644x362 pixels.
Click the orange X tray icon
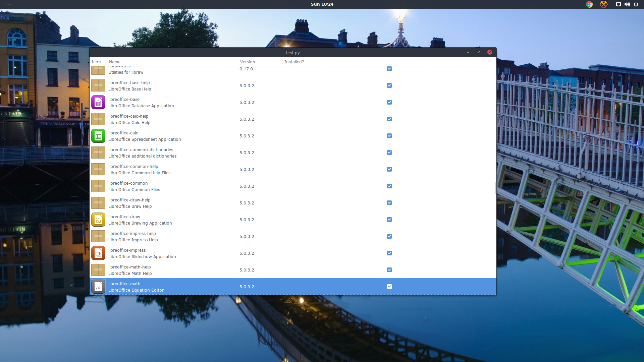tap(604, 4)
